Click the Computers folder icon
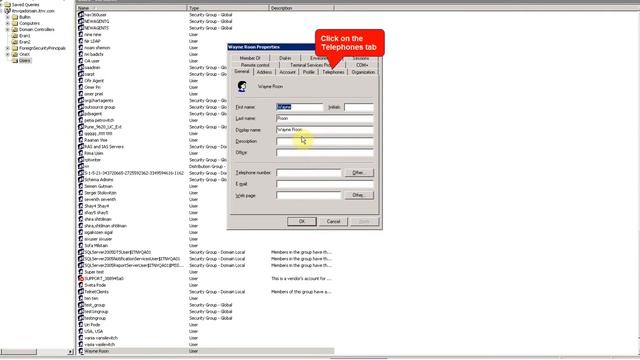 coord(15,23)
